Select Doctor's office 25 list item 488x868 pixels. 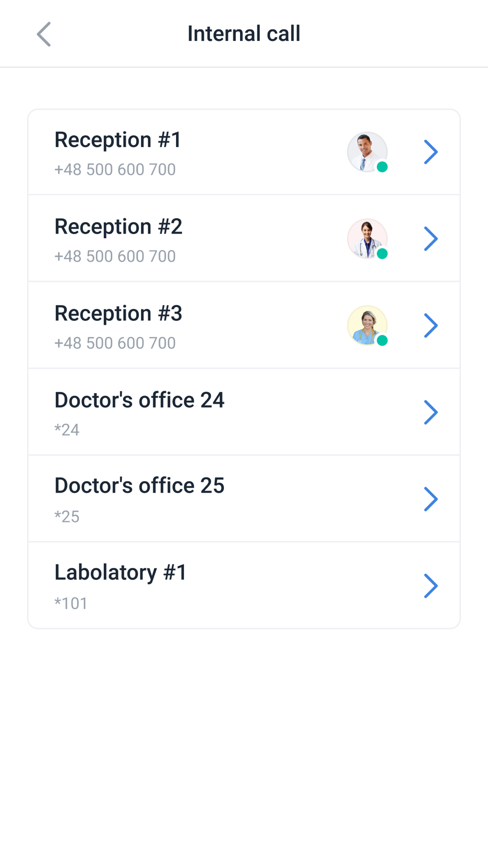(244, 499)
